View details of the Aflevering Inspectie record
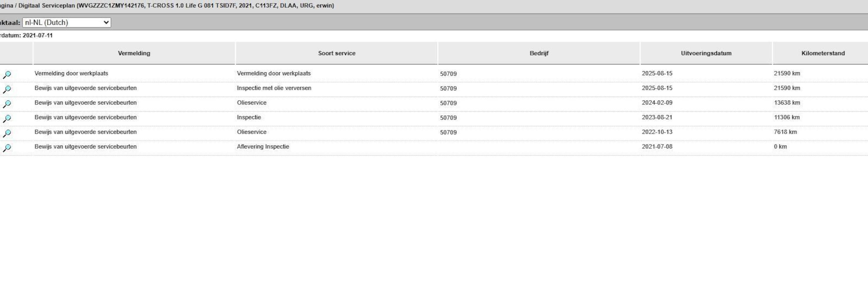Viewport: 868px width, 282px height. point(7,148)
